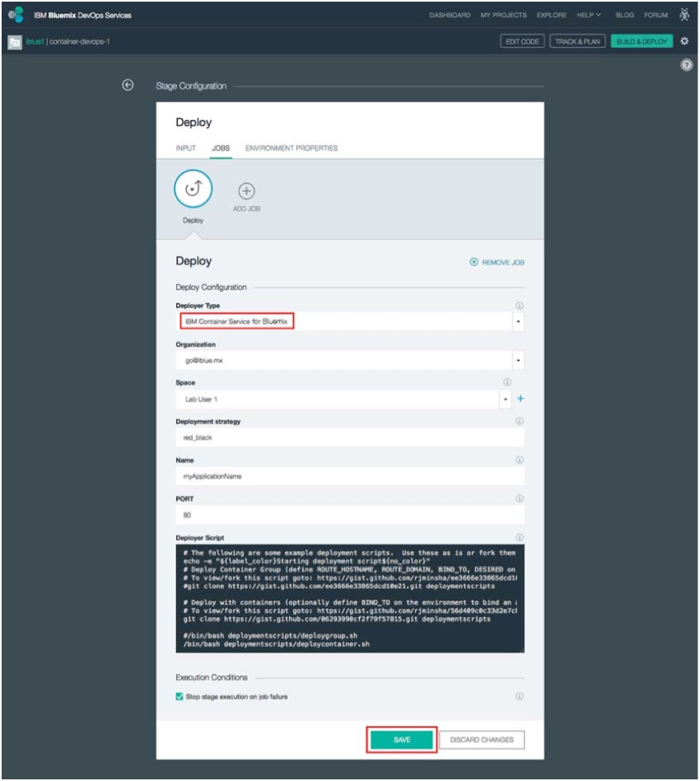
Task: Click the Build & Deploy button
Action: pyautogui.click(x=642, y=41)
